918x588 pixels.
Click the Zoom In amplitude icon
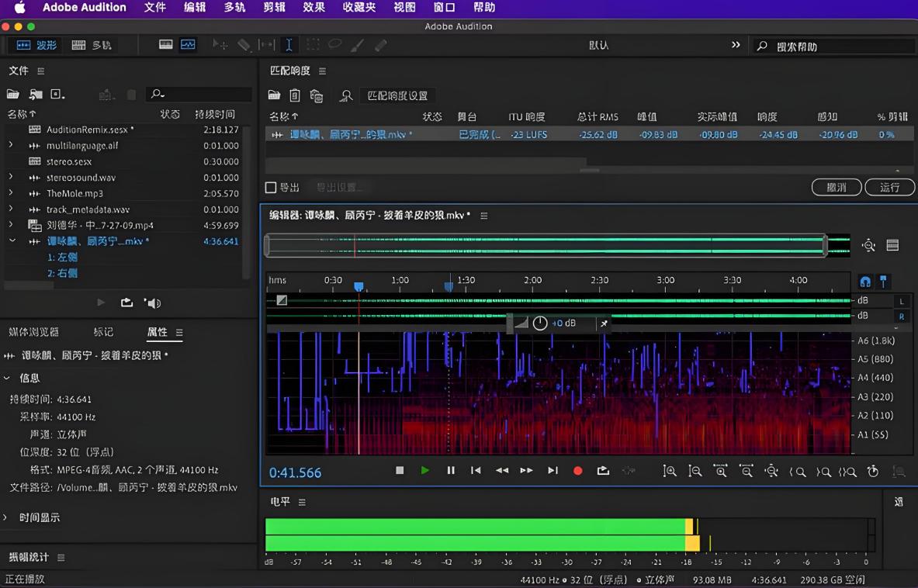[670, 471]
